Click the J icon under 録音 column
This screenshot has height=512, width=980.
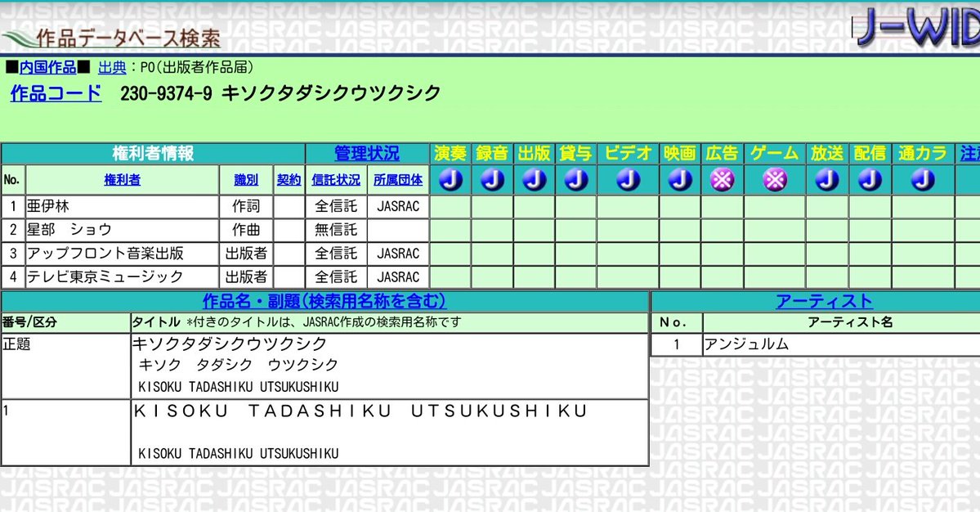point(493,180)
